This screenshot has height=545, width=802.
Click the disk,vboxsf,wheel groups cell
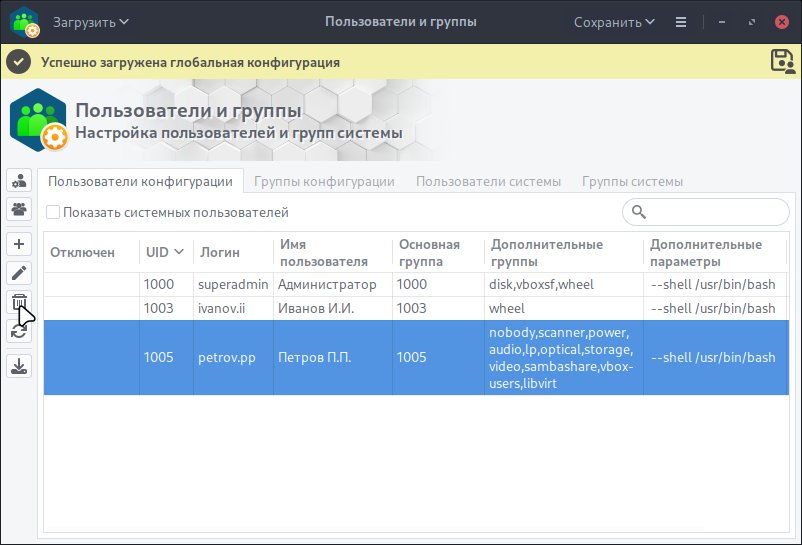[564, 284]
